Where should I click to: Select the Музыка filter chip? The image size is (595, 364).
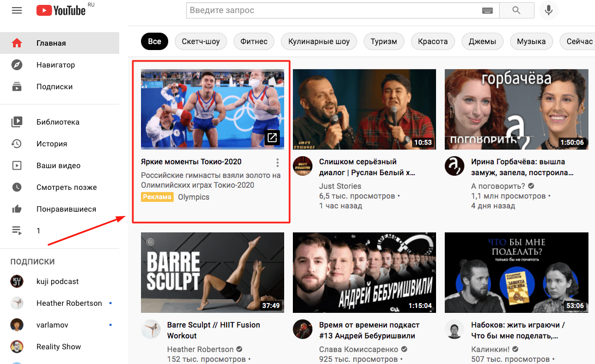tap(531, 41)
